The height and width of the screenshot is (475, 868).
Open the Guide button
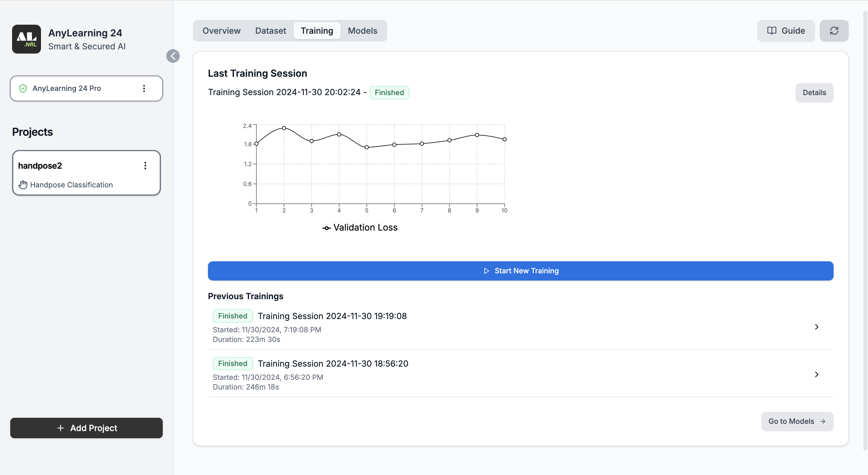click(x=786, y=31)
